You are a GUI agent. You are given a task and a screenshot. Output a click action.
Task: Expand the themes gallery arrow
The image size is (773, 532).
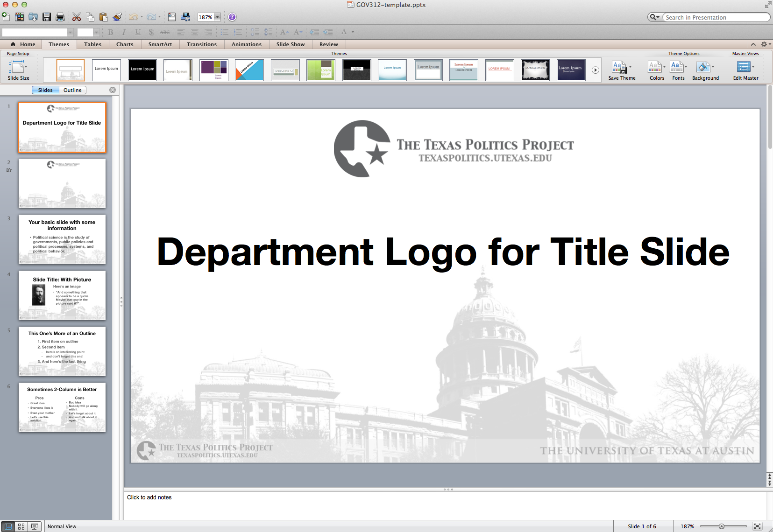(596, 70)
